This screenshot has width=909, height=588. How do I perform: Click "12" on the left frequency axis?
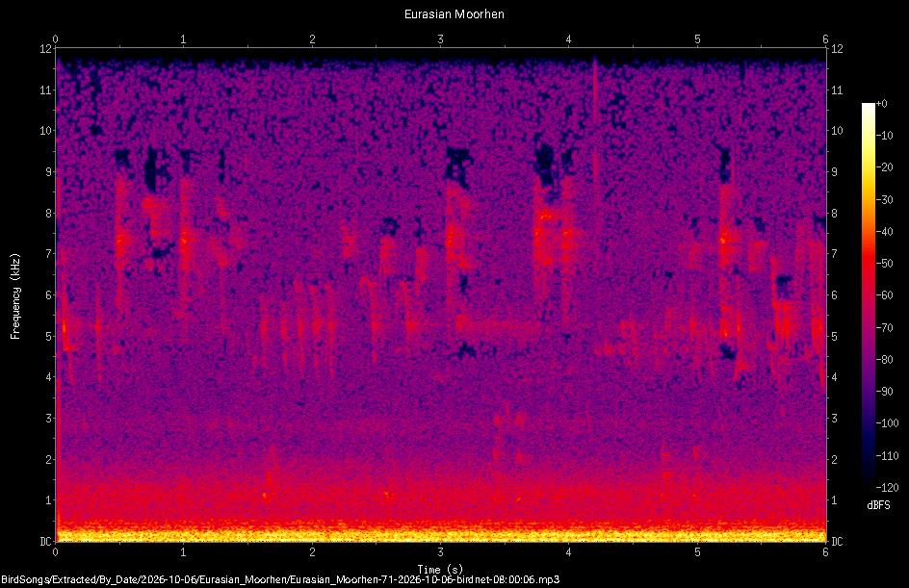[x=45, y=49]
